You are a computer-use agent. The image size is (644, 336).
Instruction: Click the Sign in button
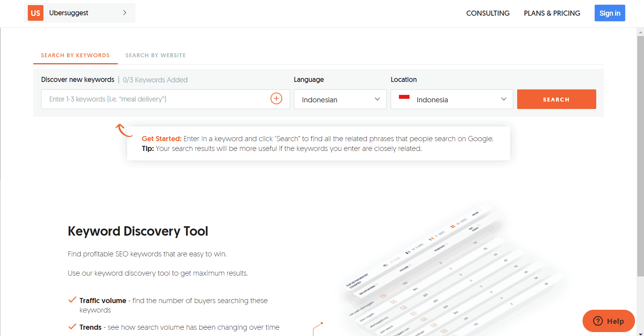(x=610, y=13)
